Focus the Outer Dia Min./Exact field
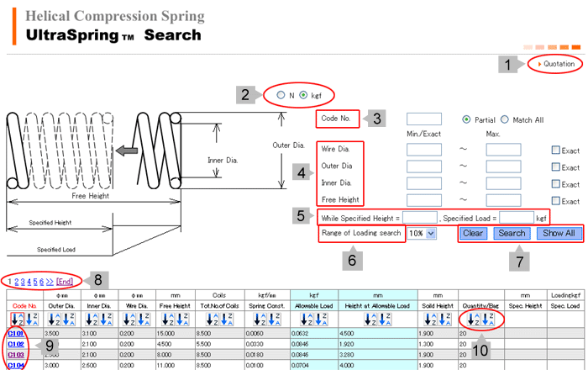 click(424, 166)
